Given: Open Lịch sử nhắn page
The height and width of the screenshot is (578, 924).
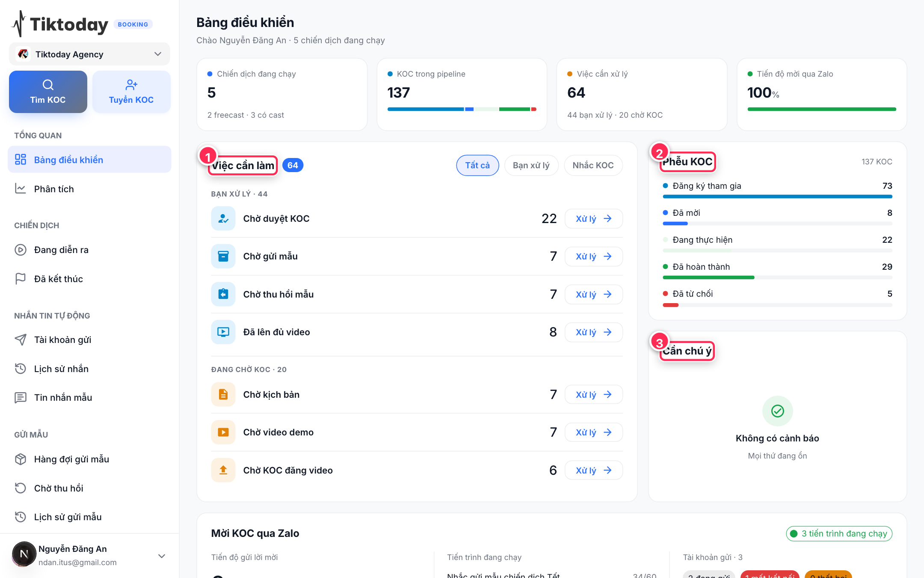Looking at the screenshot, I should (89, 369).
